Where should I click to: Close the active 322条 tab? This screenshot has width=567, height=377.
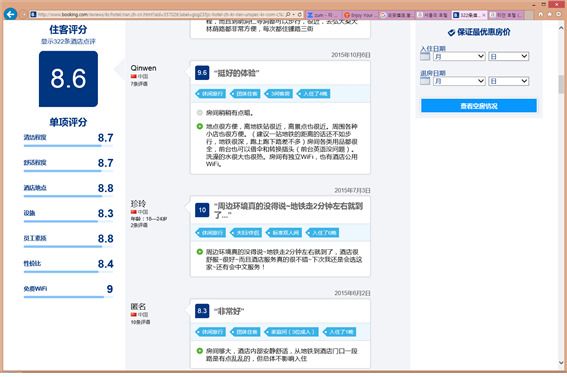483,15
